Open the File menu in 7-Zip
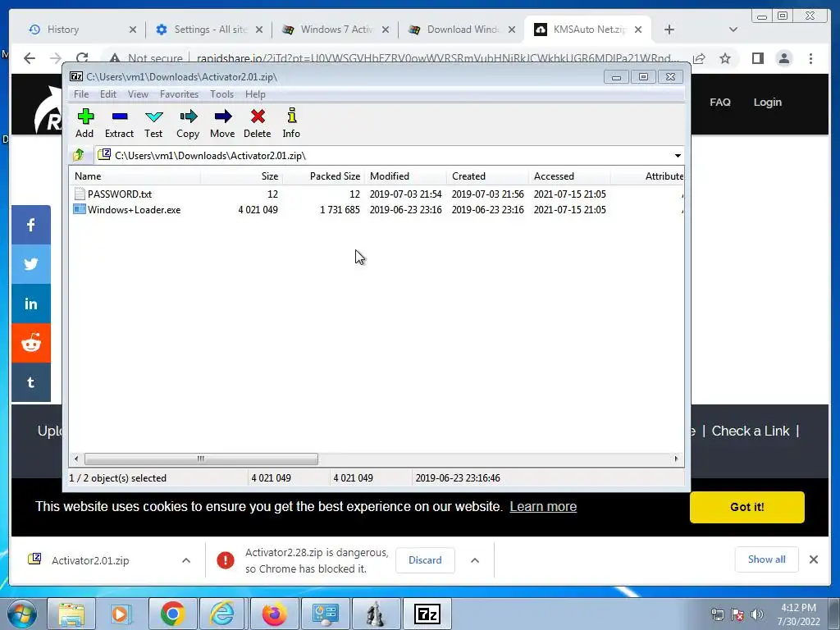The image size is (840, 630). pyautogui.click(x=81, y=94)
